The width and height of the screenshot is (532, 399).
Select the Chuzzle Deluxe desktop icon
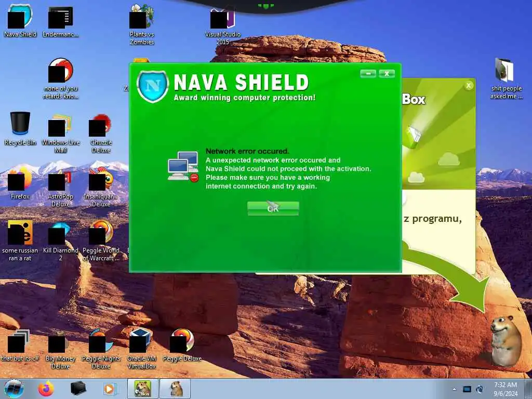point(101,132)
